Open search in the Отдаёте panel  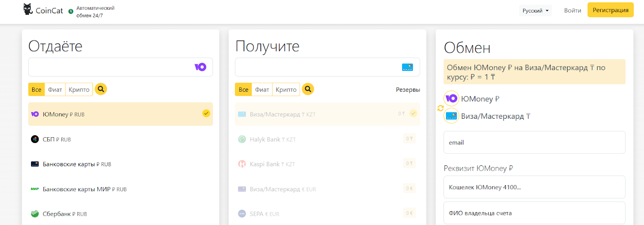pyautogui.click(x=101, y=89)
